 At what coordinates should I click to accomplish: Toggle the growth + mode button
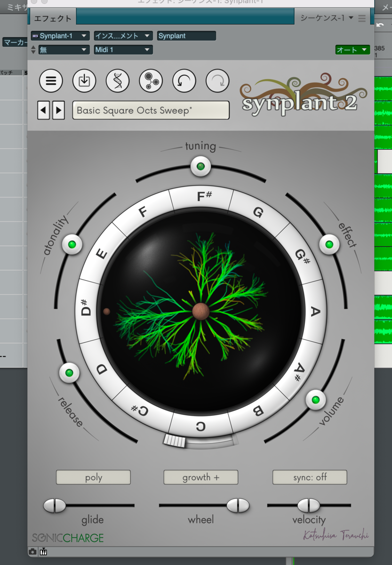pyautogui.click(x=201, y=477)
